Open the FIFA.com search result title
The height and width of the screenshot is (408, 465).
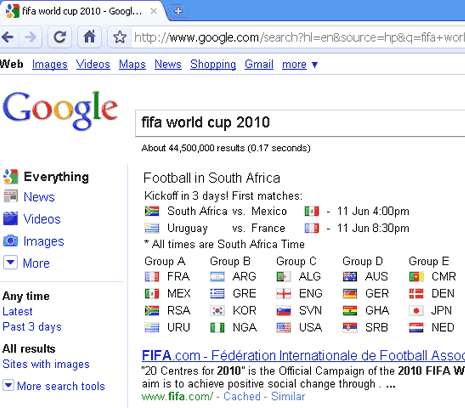[x=303, y=355]
